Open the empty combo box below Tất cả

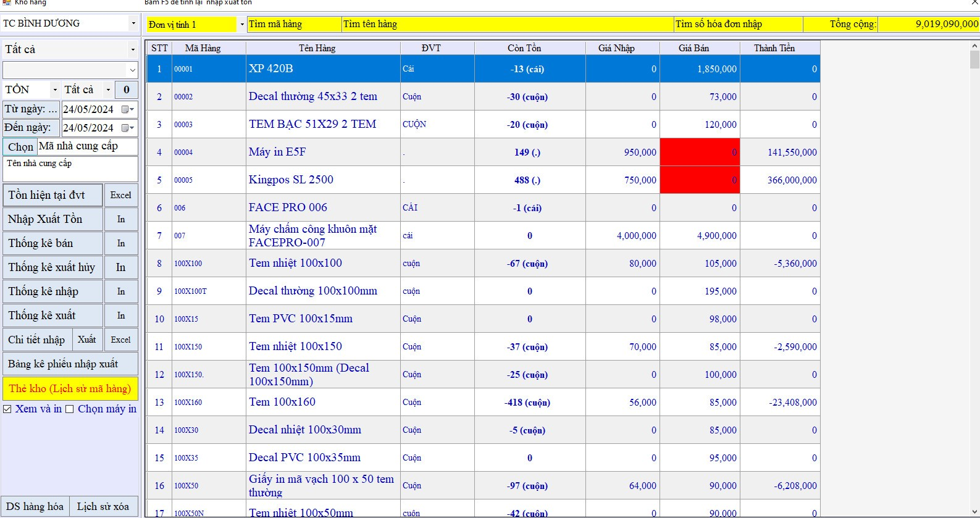[132, 70]
